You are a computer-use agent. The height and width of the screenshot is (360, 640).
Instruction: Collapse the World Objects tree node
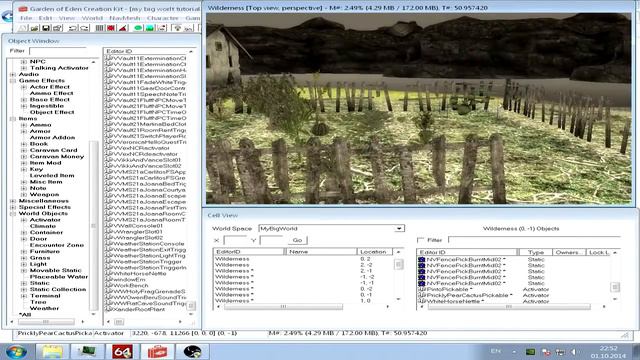pyautogui.click(x=13, y=213)
